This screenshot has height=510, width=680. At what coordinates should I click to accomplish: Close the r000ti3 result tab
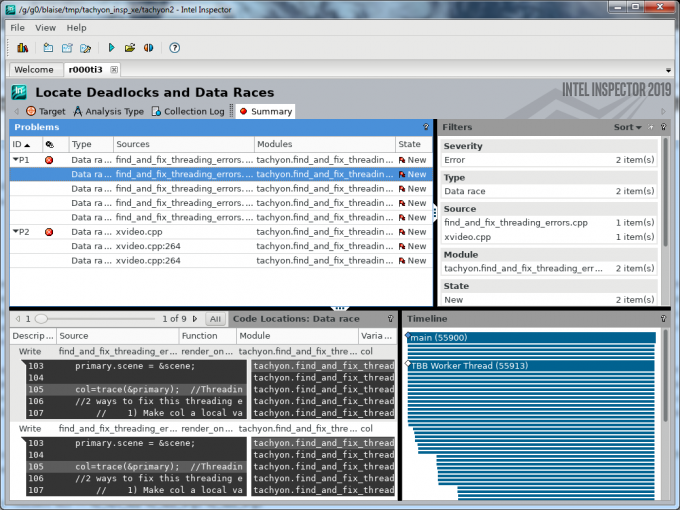(x=114, y=70)
